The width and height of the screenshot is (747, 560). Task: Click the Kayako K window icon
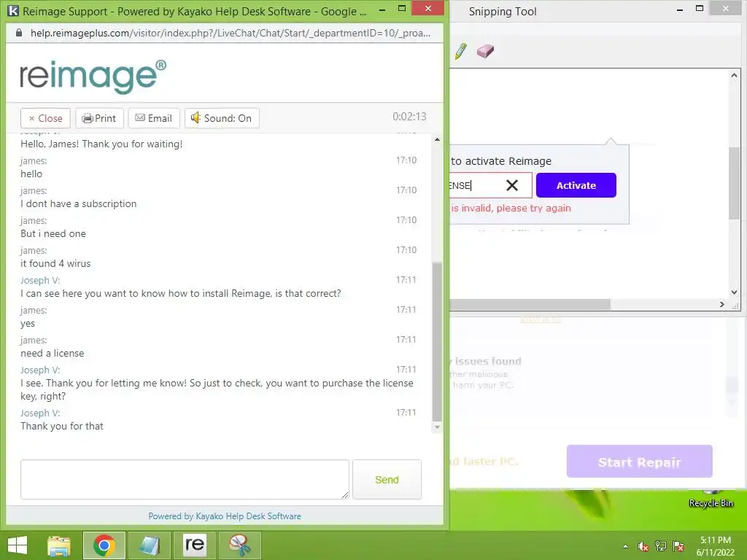pos(13,10)
